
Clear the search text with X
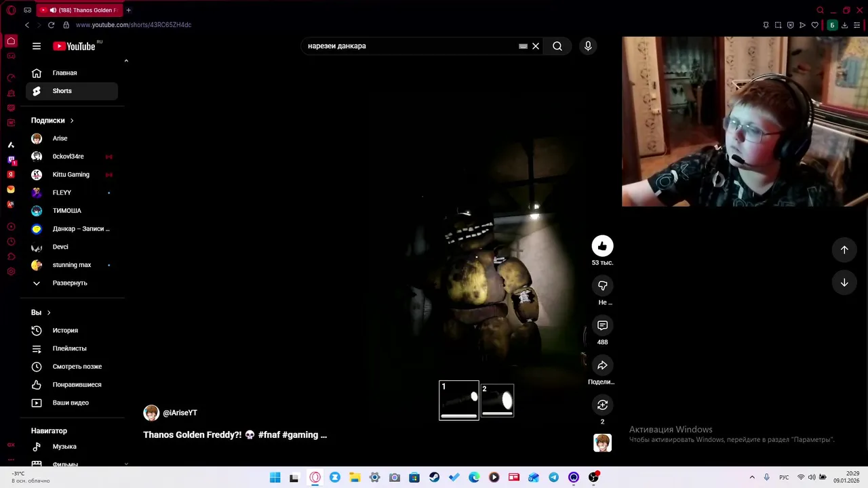coord(536,46)
